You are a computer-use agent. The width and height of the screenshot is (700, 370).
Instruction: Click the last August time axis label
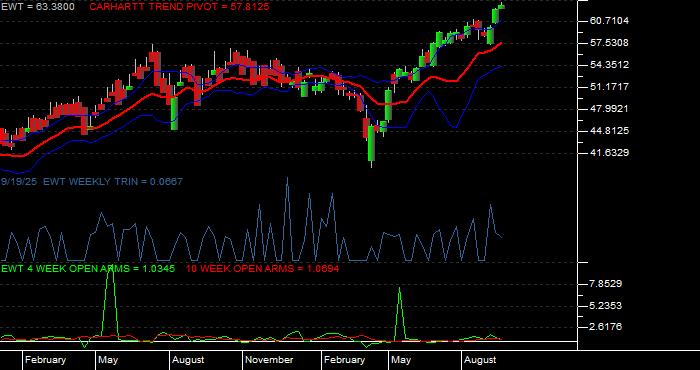click(x=480, y=360)
